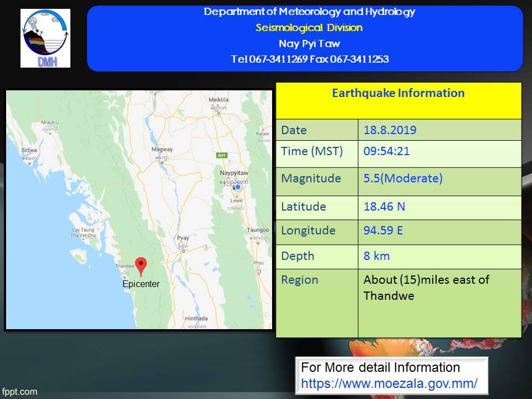The image size is (532, 399).
Task: Click the Time value 09:54:21
Action: pos(387,151)
